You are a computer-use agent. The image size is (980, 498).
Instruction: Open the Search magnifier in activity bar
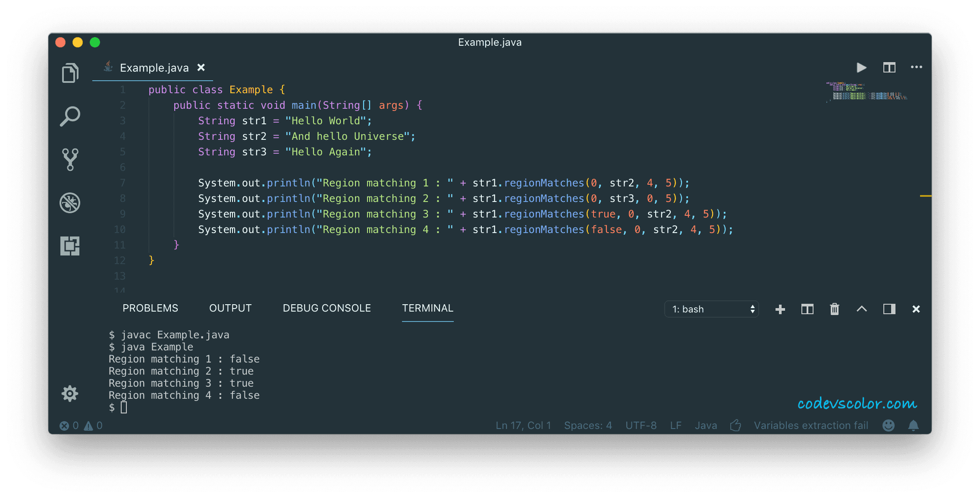[70, 116]
